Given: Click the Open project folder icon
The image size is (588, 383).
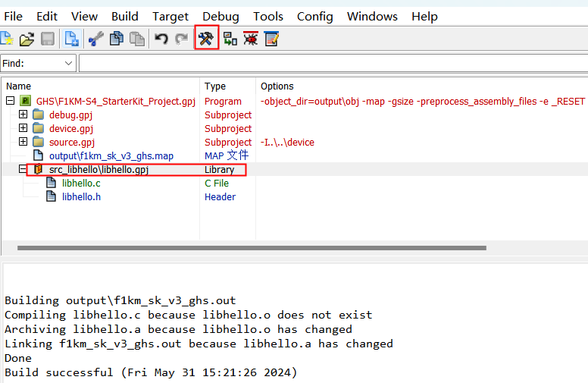Looking at the screenshot, I should [x=27, y=39].
